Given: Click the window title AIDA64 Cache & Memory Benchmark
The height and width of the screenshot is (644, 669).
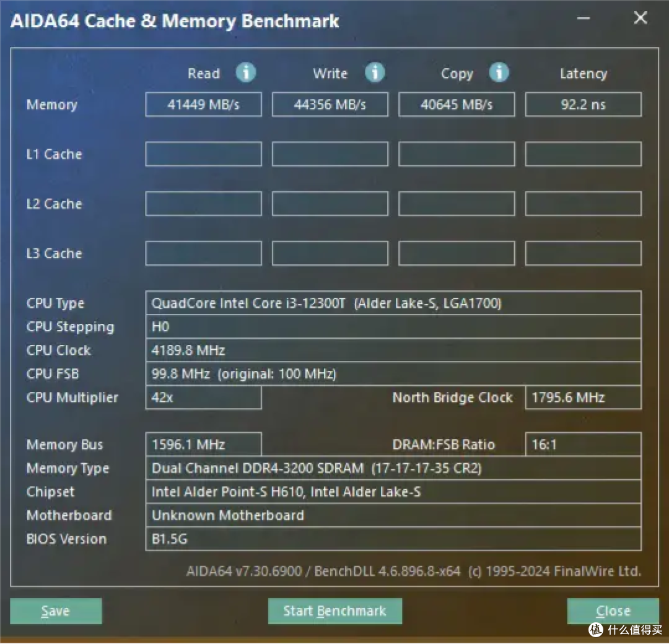Looking at the screenshot, I should tap(175, 21).
